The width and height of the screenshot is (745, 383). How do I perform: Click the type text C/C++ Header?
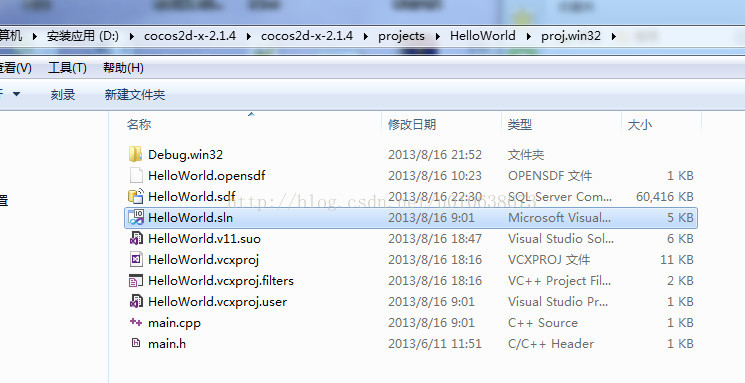[551, 343]
